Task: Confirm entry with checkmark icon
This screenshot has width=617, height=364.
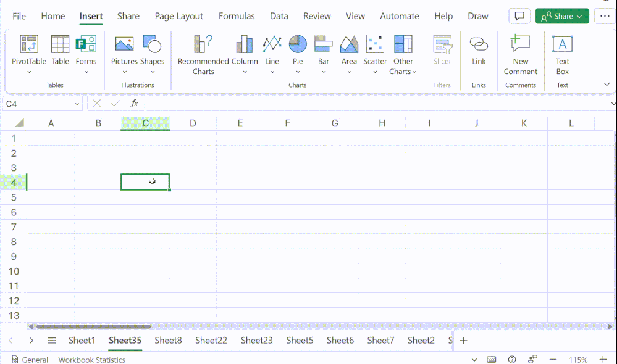Action: pos(115,104)
